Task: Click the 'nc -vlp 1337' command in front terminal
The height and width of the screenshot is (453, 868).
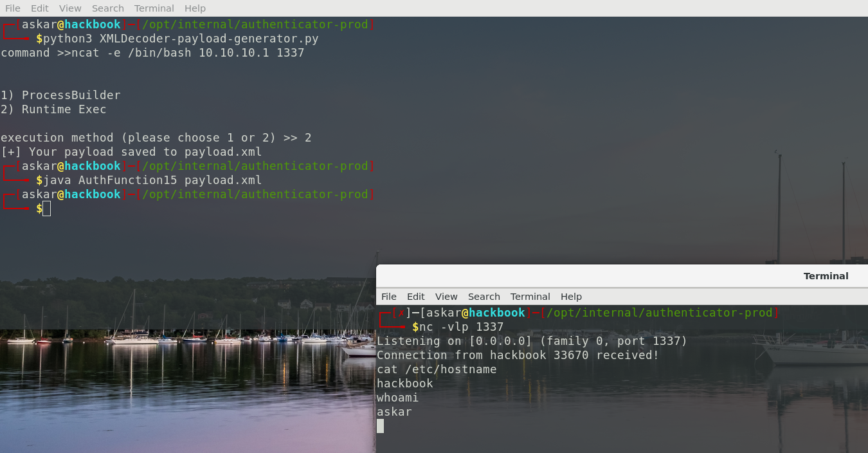Action: [461, 327]
